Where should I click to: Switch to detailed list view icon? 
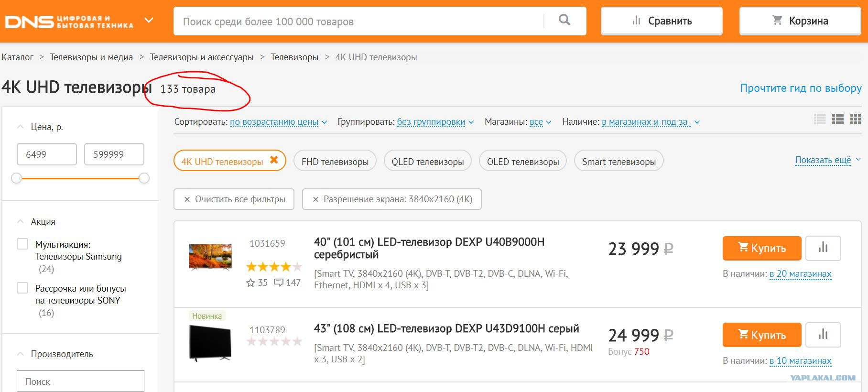pos(838,119)
